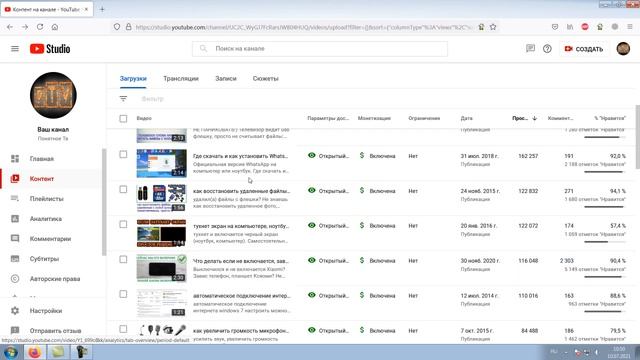This screenshot has height=360, width=640.
Task: Click the account avatar in top right
Action: [623, 49]
